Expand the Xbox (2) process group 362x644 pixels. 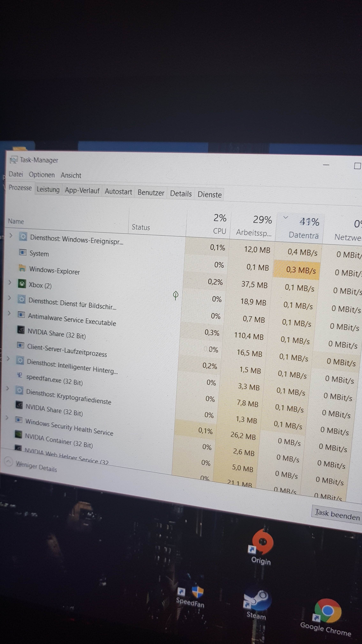click(x=10, y=282)
